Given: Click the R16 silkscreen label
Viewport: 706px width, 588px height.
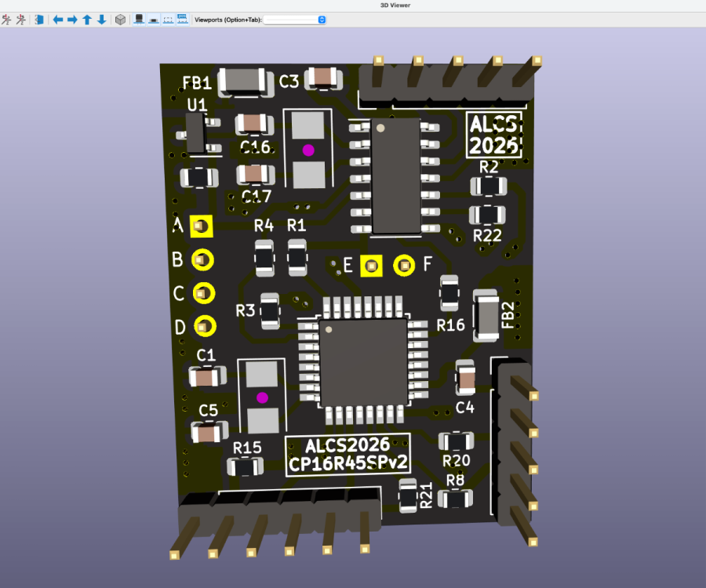Looking at the screenshot, I should tap(451, 325).
